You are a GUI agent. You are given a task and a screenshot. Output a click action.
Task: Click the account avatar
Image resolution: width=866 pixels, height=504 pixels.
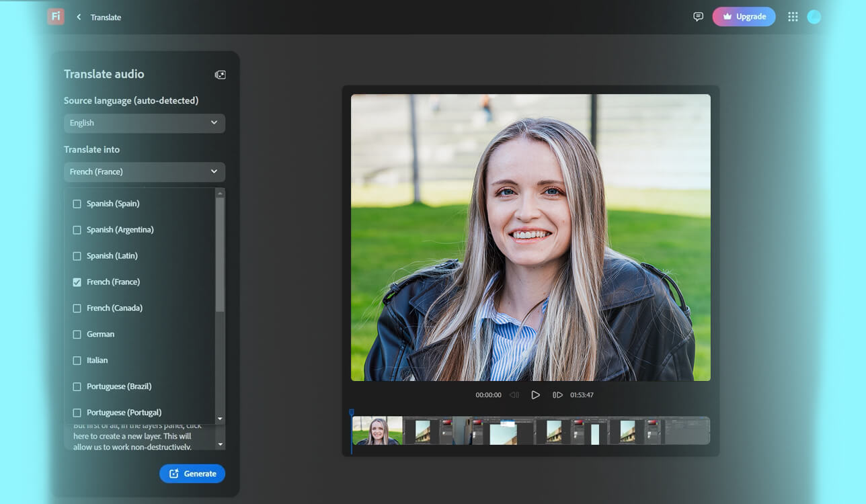(x=814, y=16)
